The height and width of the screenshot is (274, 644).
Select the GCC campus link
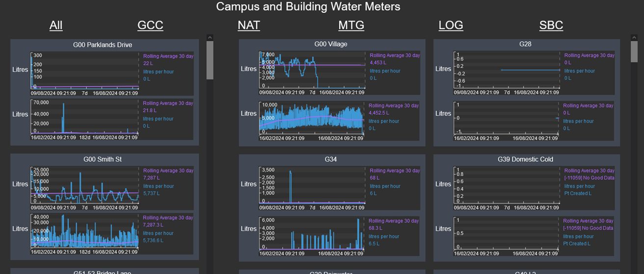(150, 25)
